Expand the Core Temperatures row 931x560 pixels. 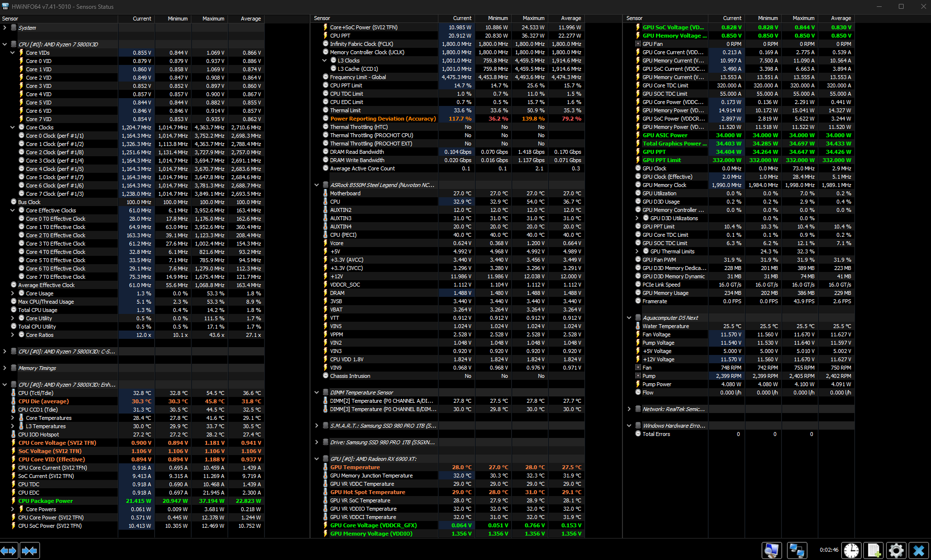click(13, 418)
